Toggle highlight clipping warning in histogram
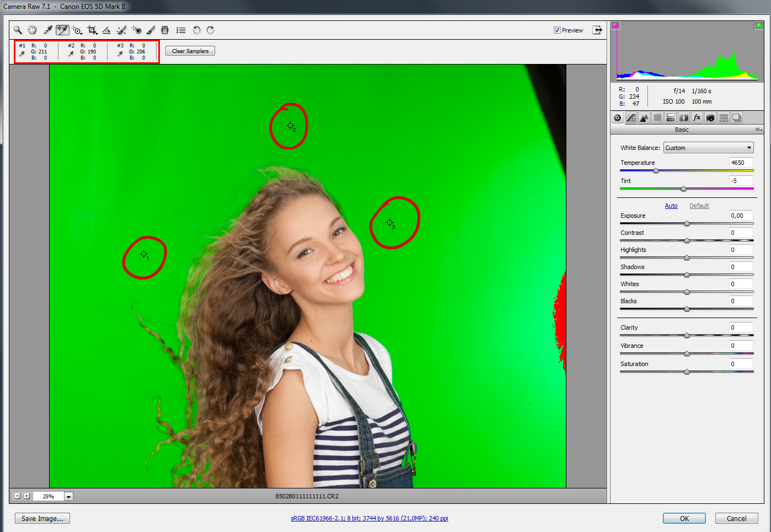771x532 pixels. click(759, 25)
